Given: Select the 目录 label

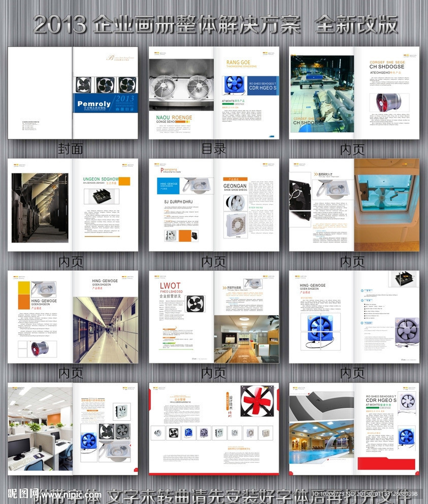Looking at the screenshot, I should click(x=214, y=149).
